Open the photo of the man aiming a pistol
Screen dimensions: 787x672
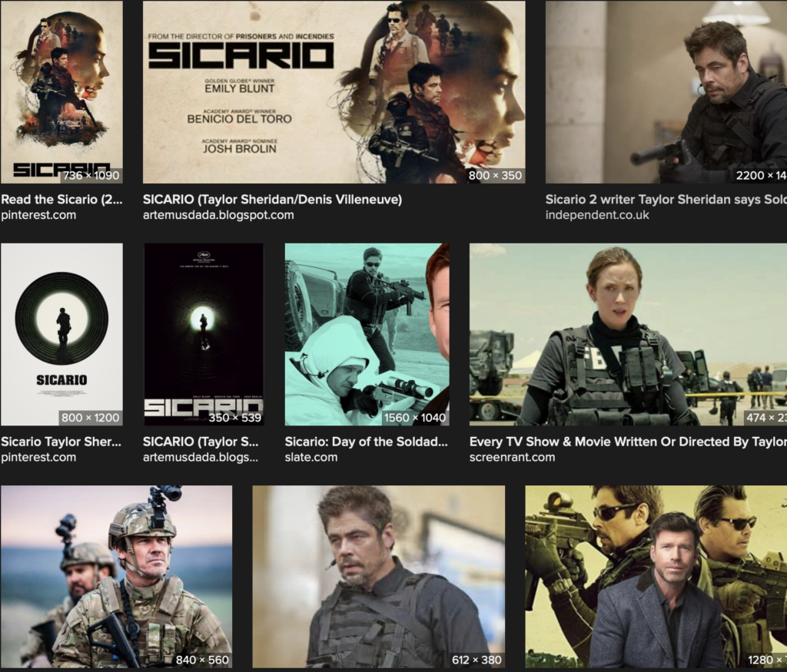click(666, 91)
